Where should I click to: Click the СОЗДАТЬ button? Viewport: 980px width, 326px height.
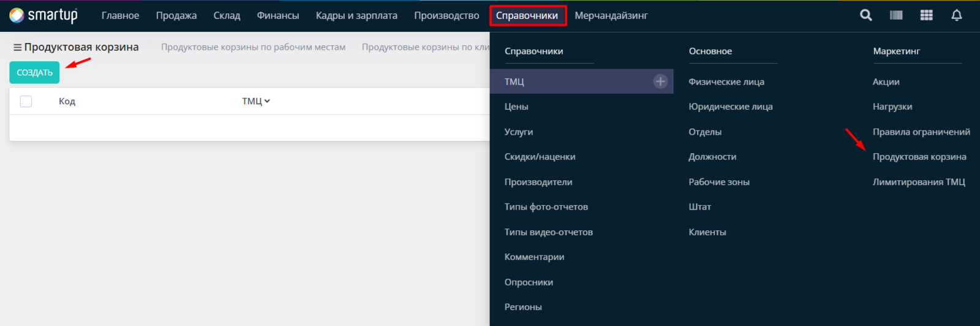[34, 72]
